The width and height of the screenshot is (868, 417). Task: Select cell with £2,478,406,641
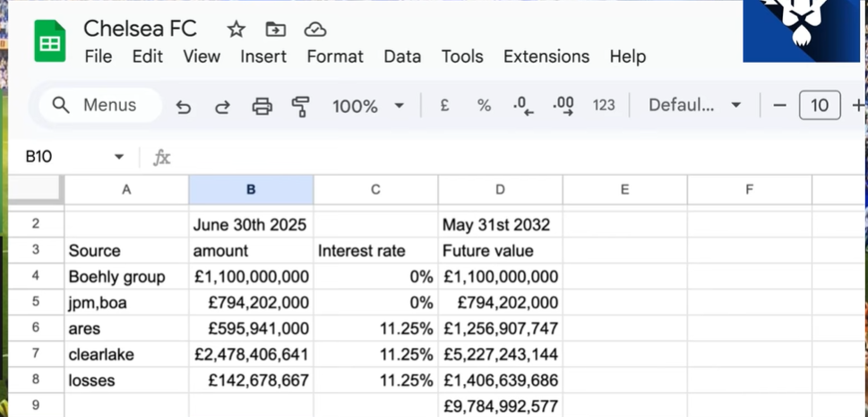coord(251,354)
